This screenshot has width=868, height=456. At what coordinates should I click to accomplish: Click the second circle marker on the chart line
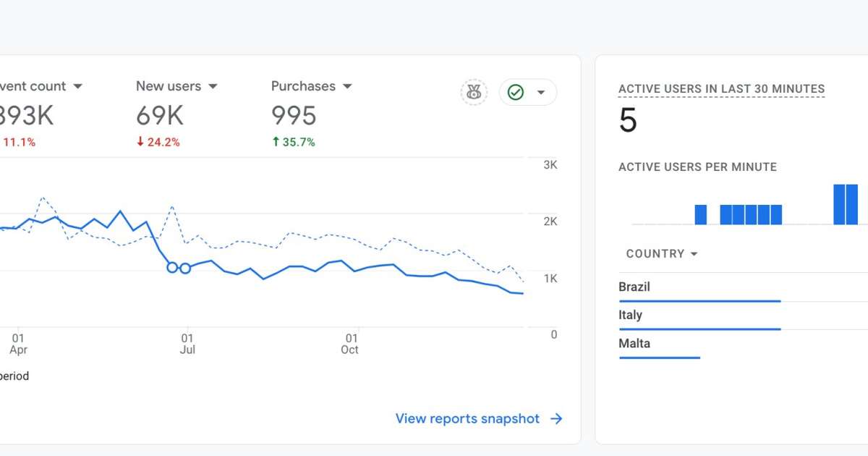pos(185,269)
